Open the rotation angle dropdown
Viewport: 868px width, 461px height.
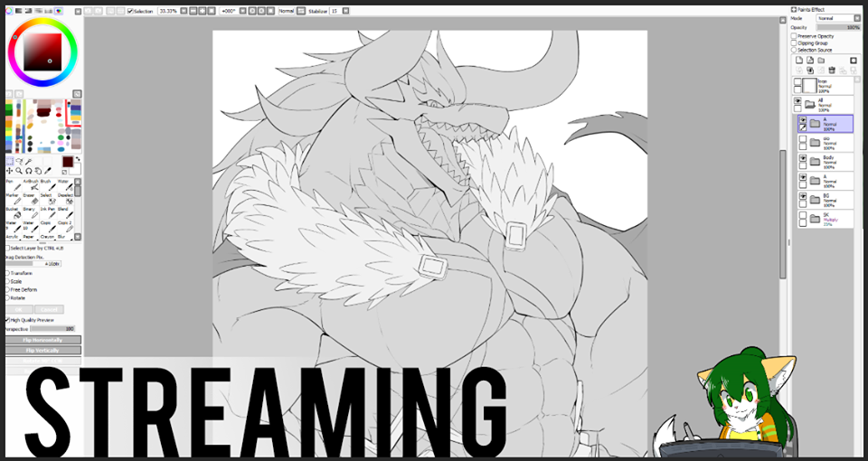point(243,11)
